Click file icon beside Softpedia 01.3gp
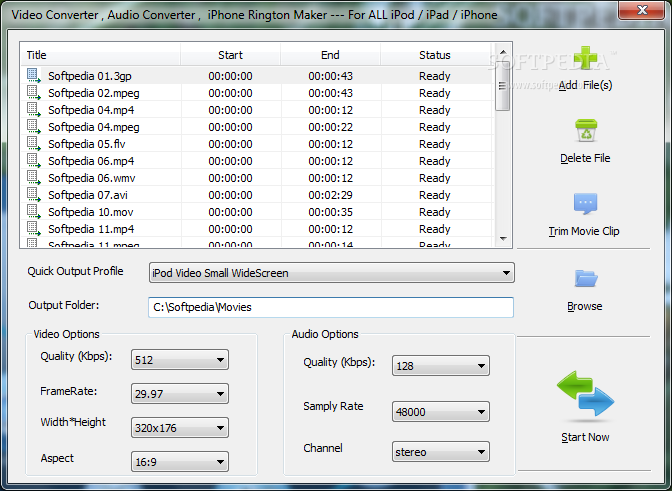This screenshot has height=491, width=672. point(33,75)
